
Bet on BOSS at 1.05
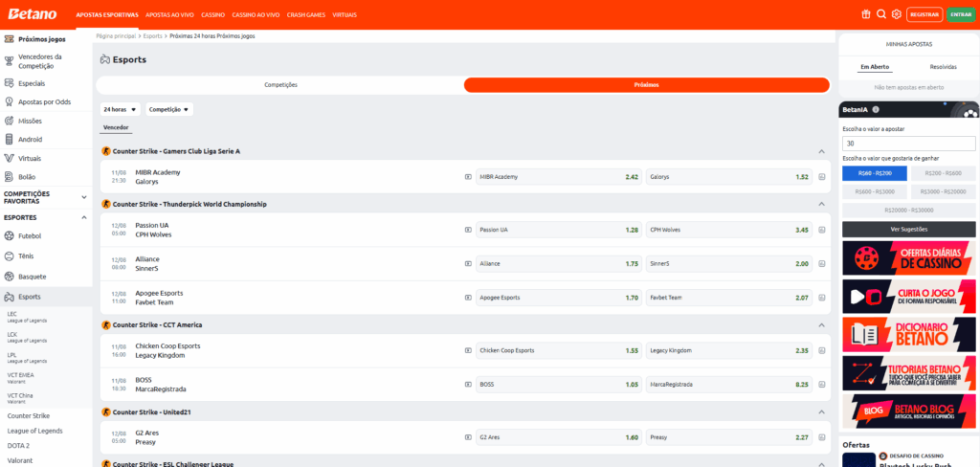click(x=559, y=385)
